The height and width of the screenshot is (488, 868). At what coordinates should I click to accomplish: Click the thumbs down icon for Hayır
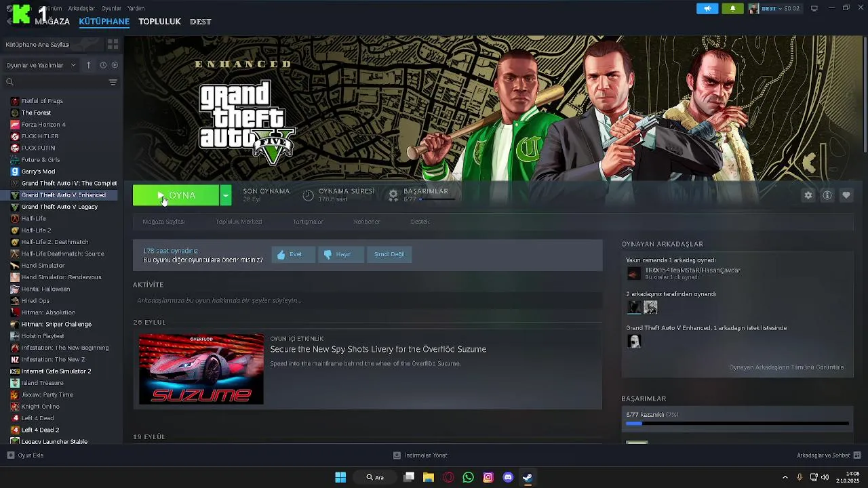328,255
